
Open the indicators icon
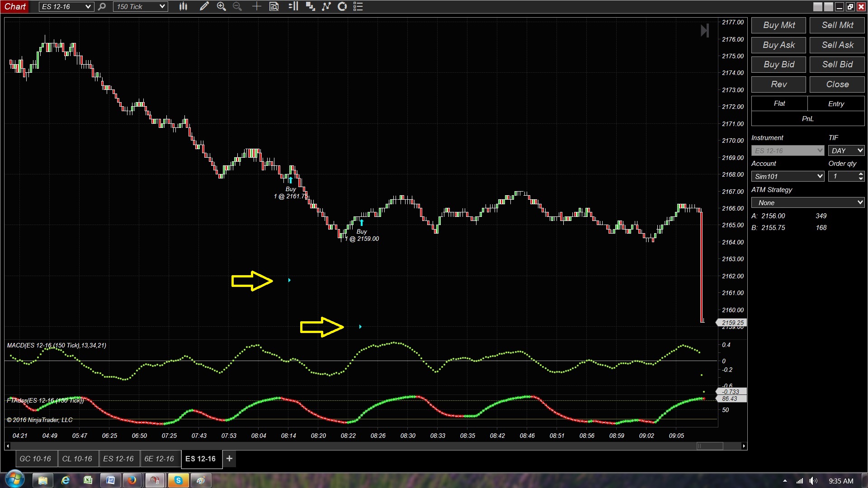(x=326, y=6)
